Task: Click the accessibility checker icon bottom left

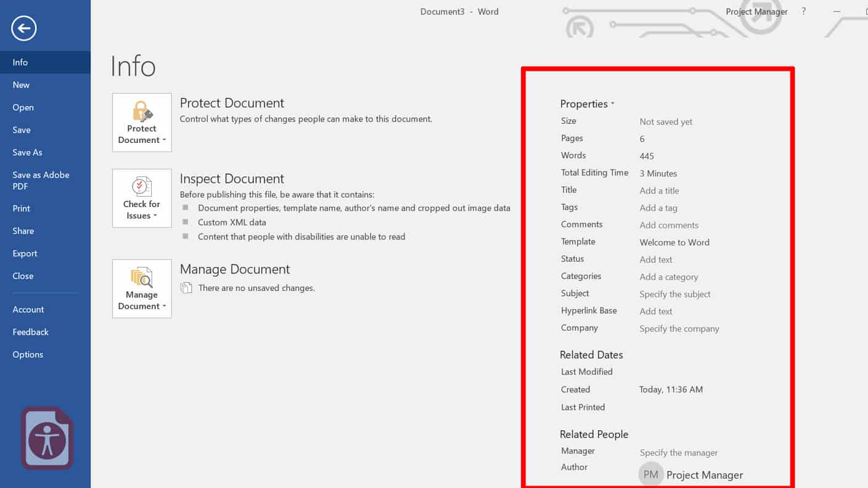Action: [46, 438]
